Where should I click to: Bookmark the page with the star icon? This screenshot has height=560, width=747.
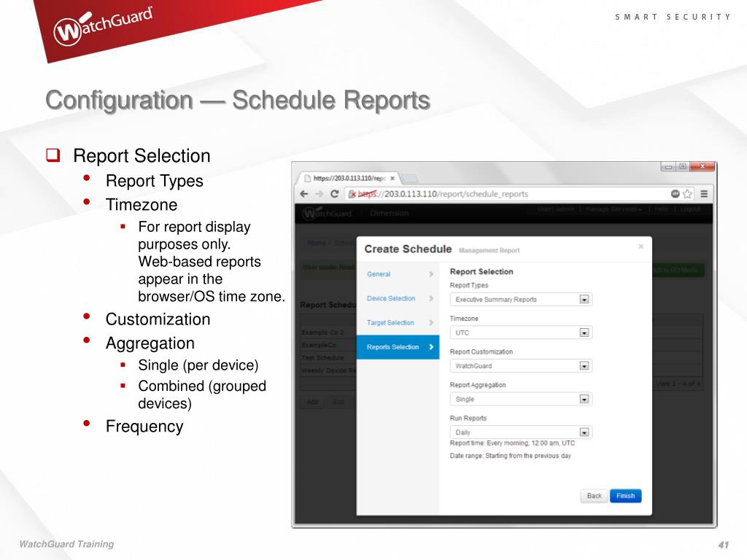[x=687, y=194]
